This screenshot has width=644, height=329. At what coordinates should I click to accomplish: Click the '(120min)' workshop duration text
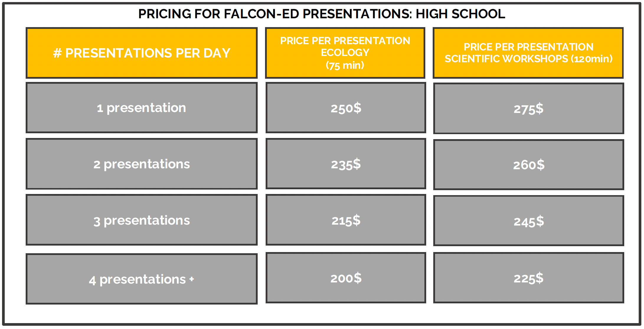tap(591, 59)
